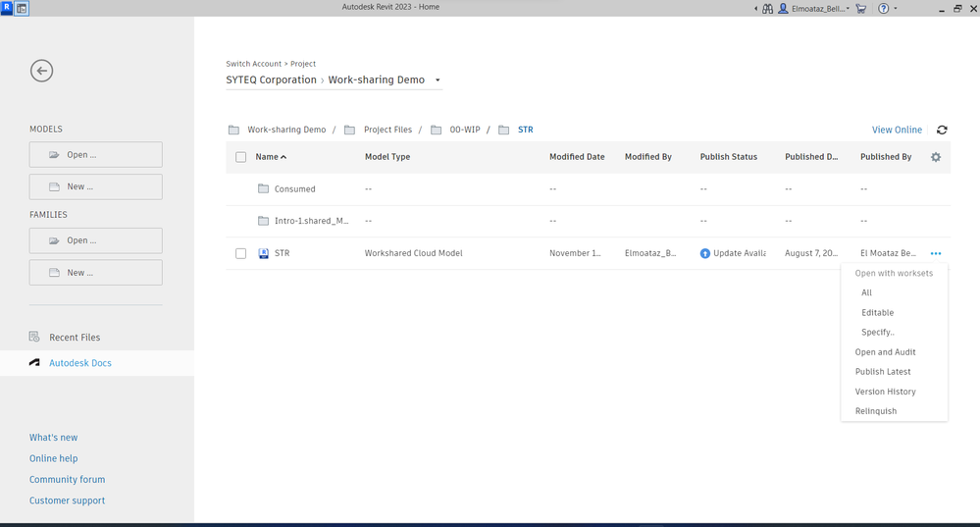This screenshot has height=527, width=980.
Task: Click the Published By column header
Action: tap(886, 157)
